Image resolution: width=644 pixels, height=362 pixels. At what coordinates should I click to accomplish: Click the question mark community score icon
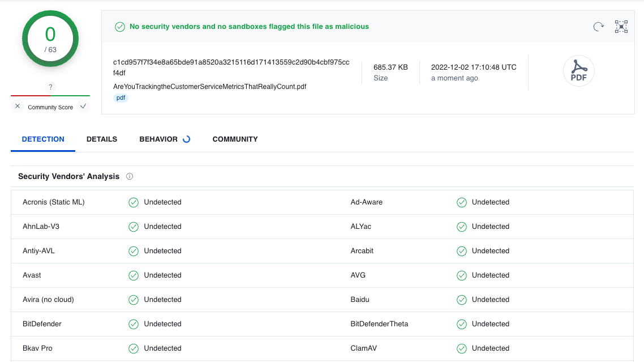pos(50,87)
